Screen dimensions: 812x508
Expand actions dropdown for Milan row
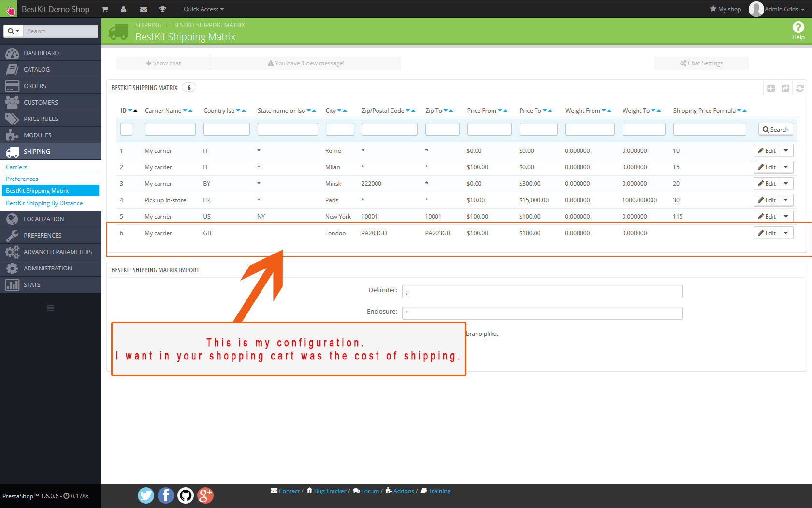pyautogui.click(x=786, y=167)
